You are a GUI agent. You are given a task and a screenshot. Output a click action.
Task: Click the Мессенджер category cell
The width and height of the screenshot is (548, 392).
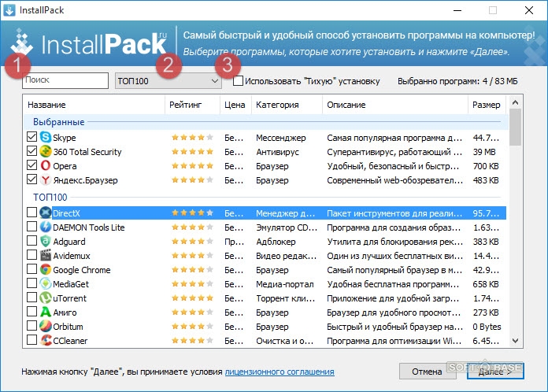[281, 138]
